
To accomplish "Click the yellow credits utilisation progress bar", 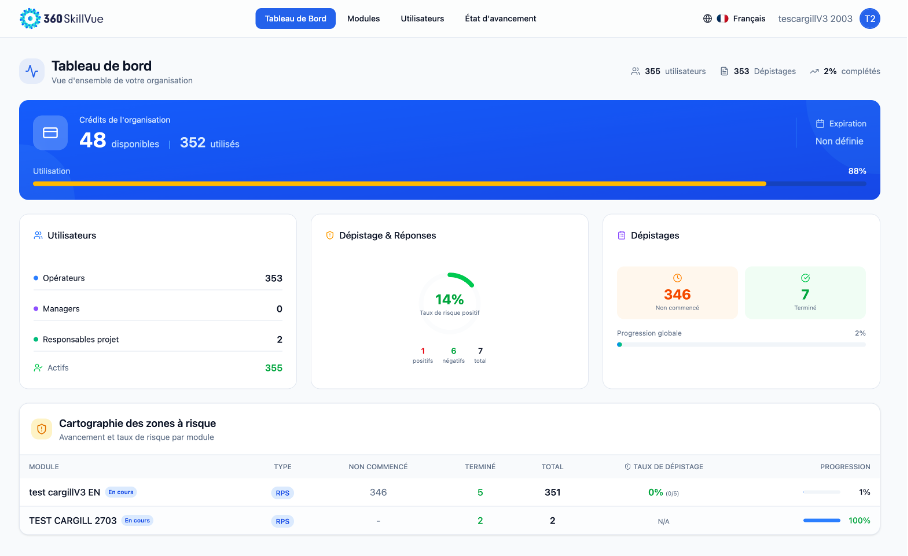I will pyautogui.click(x=400, y=184).
